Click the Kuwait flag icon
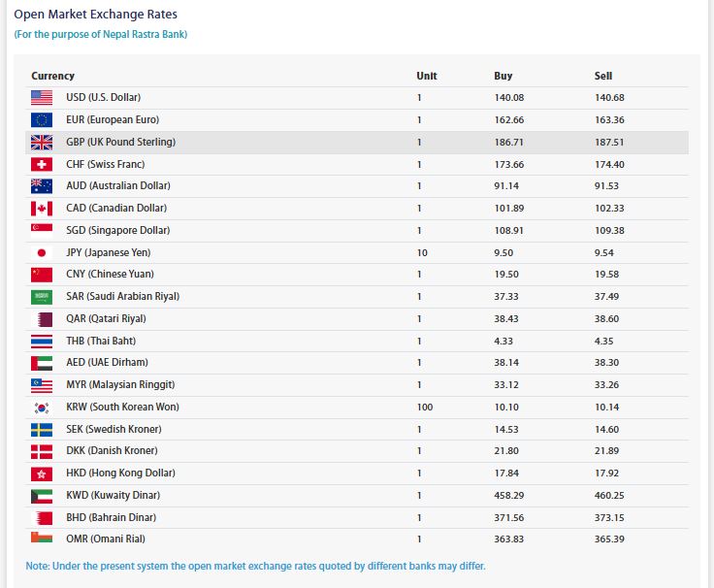 pos(42,496)
